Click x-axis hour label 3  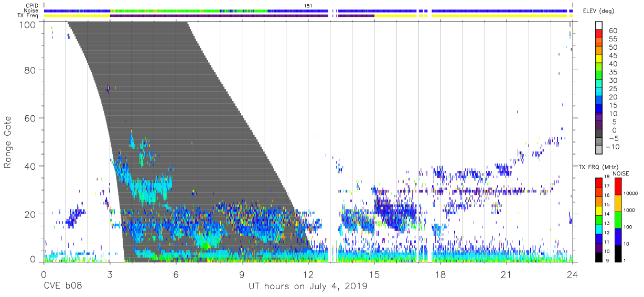110,274
